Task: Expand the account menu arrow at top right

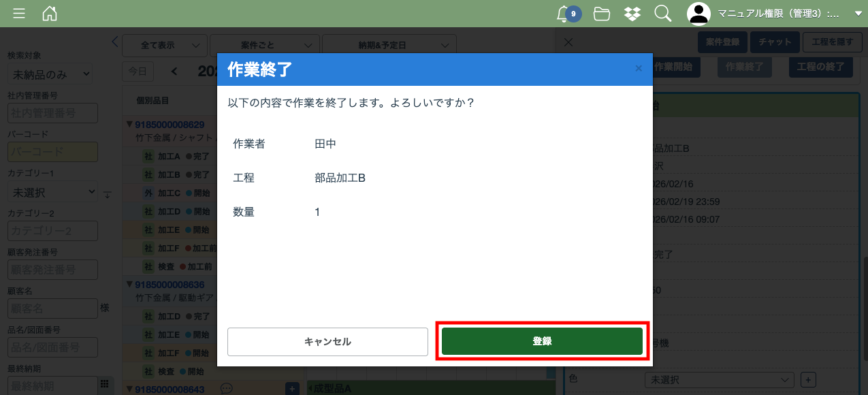Action: [858, 14]
